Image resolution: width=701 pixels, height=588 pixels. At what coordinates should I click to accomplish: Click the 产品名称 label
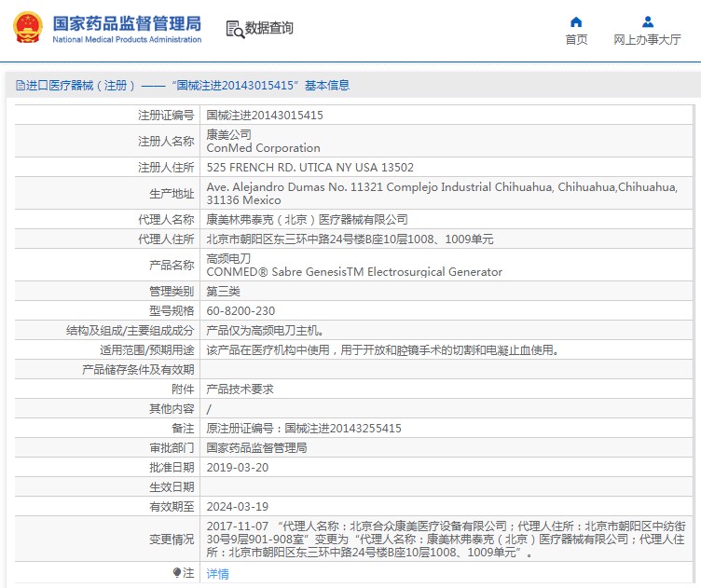[172, 265]
